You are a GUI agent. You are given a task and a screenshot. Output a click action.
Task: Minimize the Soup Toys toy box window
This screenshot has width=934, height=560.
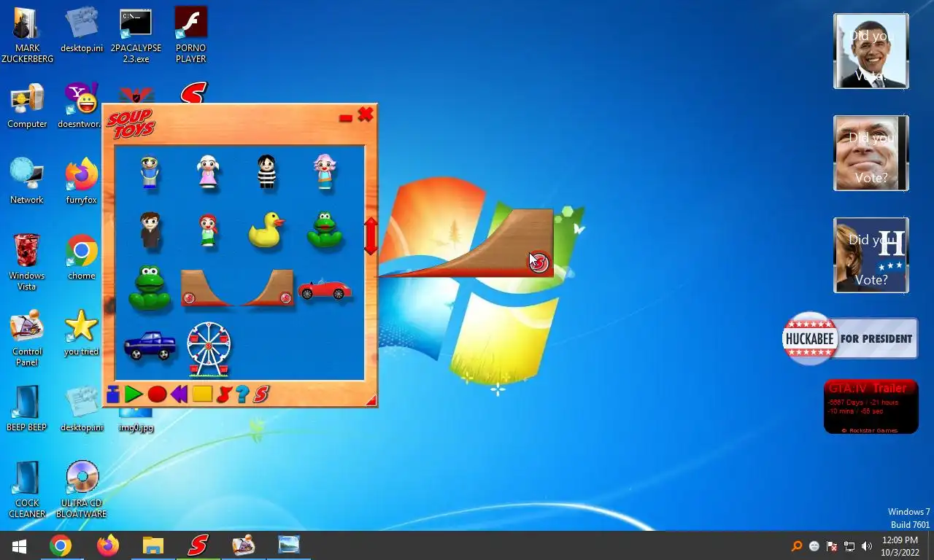[346, 117]
